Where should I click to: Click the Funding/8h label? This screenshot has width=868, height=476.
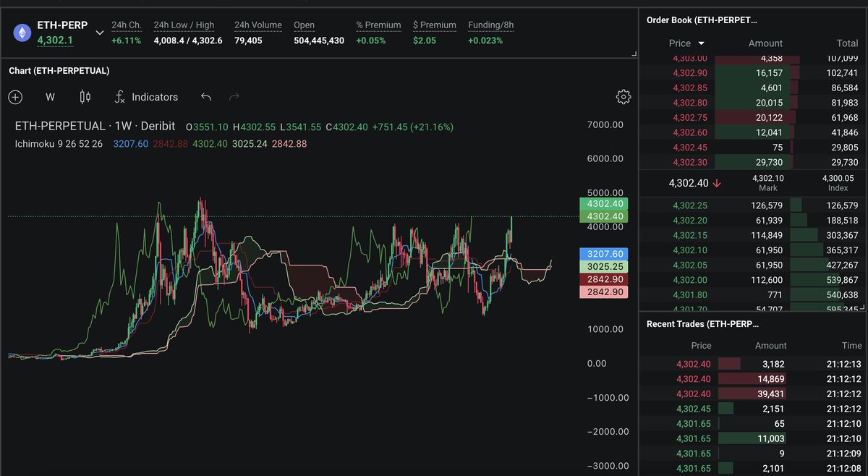click(491, 25)
